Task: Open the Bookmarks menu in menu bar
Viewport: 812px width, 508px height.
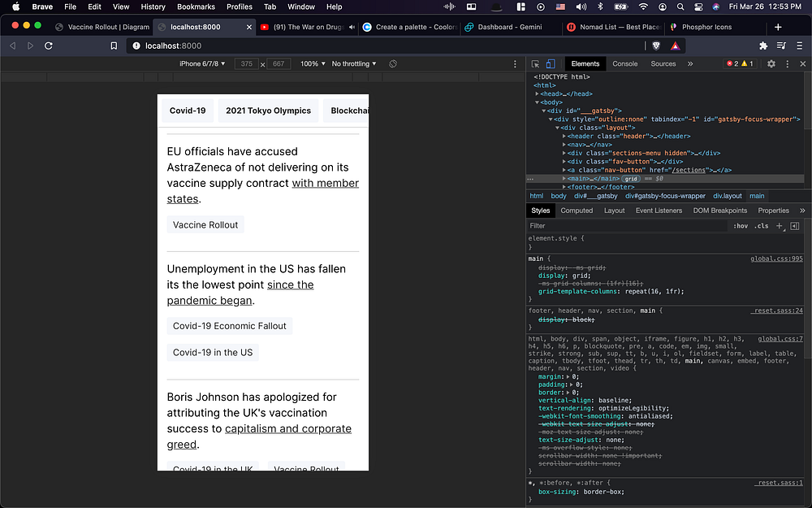Action: point(196,7)
